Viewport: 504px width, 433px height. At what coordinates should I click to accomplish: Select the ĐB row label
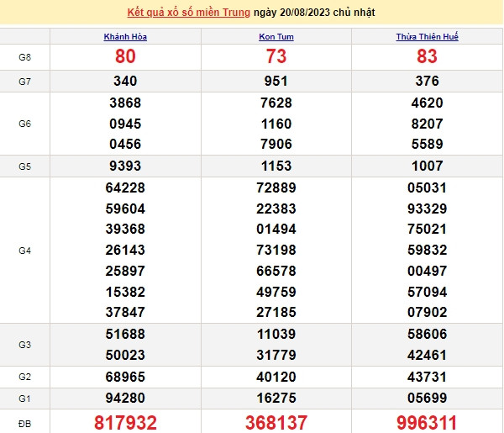(24, 422)
